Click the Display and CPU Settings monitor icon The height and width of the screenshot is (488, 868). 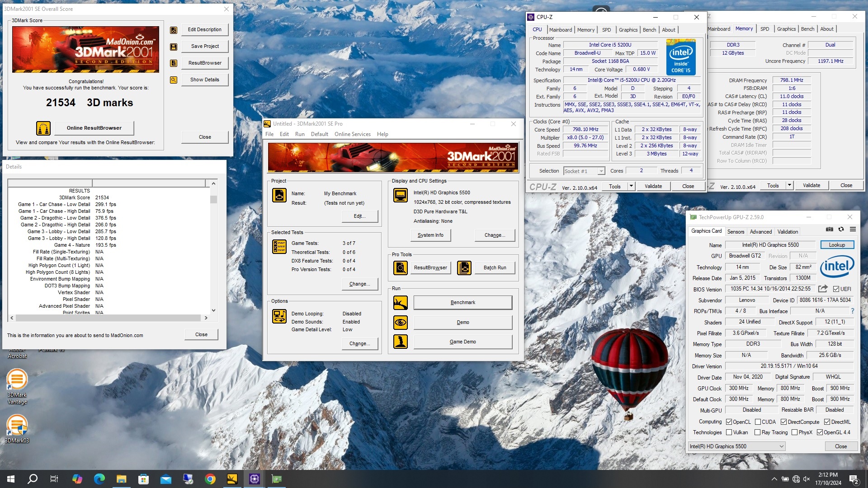point(401,195)
